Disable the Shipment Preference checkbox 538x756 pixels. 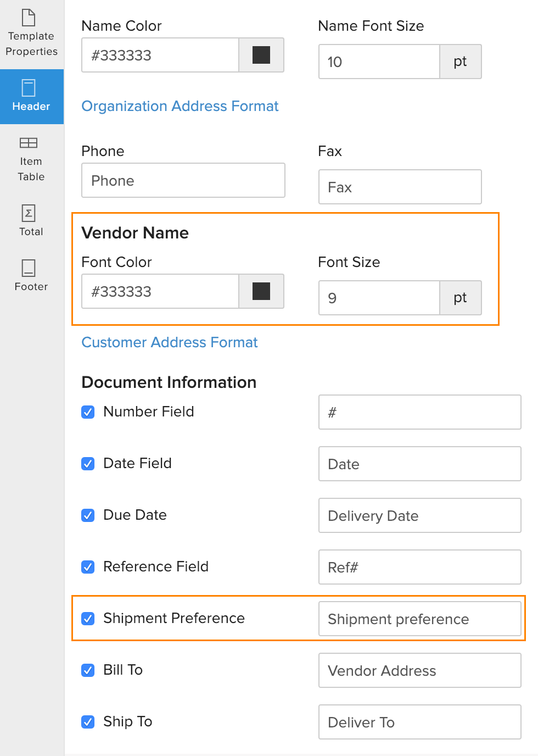coord(88,619)
